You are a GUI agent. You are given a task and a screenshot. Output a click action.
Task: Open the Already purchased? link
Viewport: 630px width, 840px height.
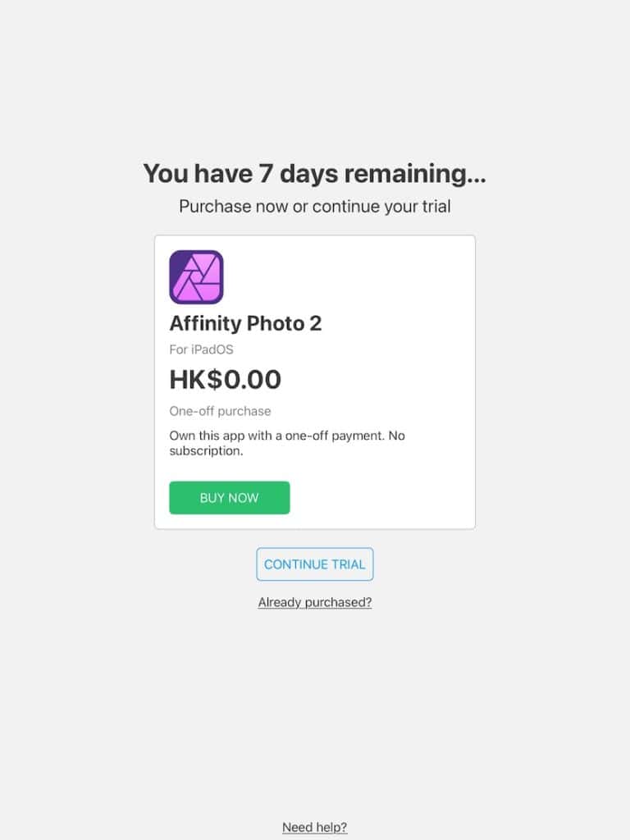coord(315,602)
